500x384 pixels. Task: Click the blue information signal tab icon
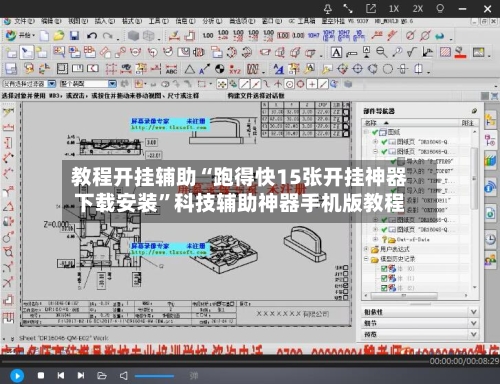(x=490, y=187)
